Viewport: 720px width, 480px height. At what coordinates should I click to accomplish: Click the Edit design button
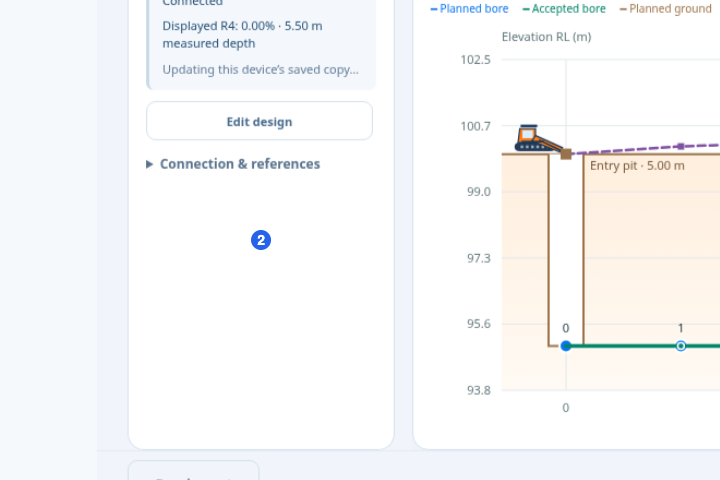259,121
